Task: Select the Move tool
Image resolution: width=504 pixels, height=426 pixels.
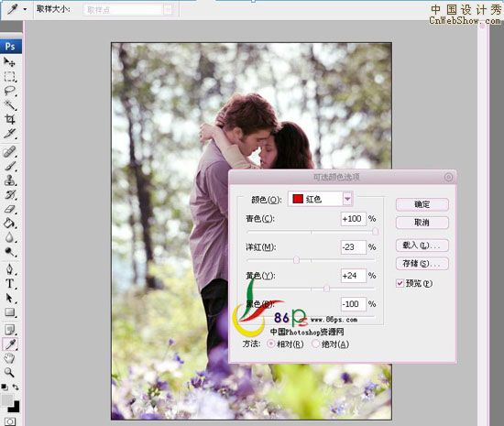Action: (9, 61)
